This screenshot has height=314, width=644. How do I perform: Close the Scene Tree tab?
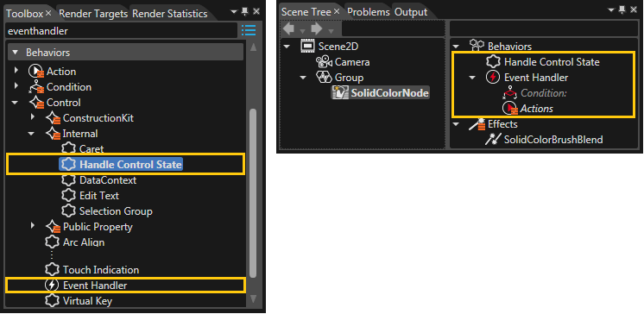click(337, 11)
